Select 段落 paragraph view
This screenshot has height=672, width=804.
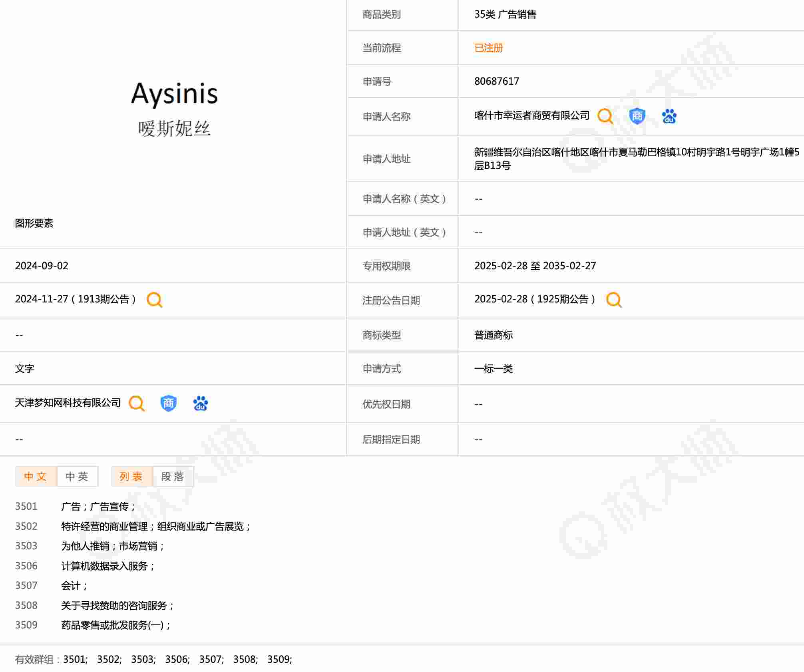click(173, 476)
